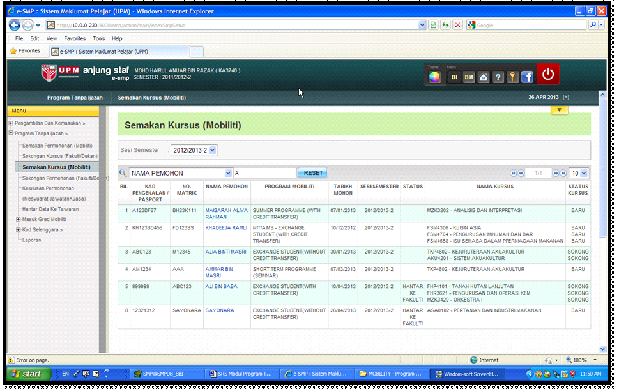Image resolution: width=620 pixels, height=392 pixels.
Task: Select Semakan Kursus (Mobiliti) in the sidebar tree
Action: click(57, 167)
